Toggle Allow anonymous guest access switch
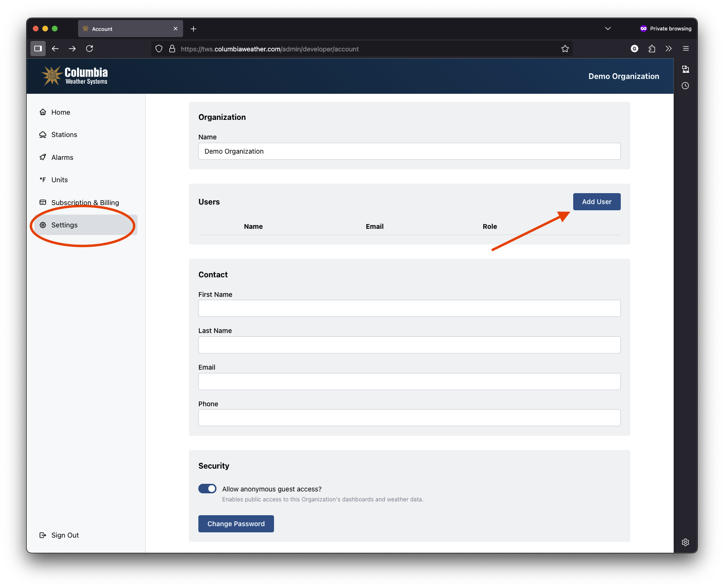This screenshot has height=588, width=724. [207, 489]
